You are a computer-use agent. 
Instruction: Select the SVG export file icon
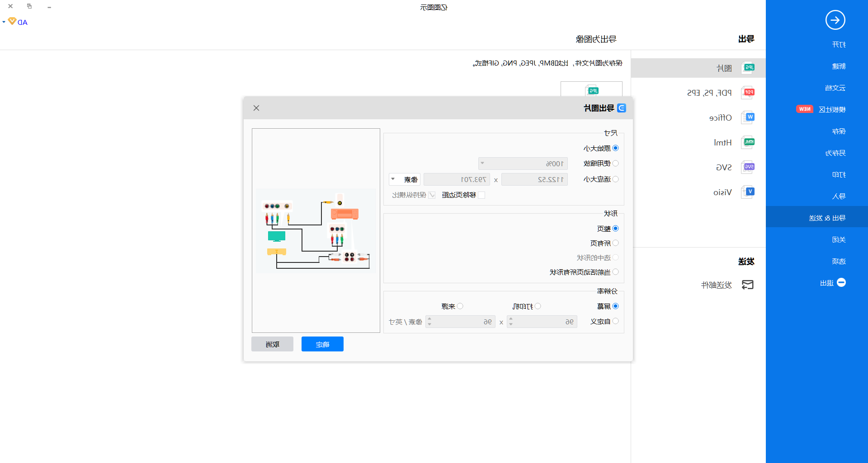tap(748, 167)
